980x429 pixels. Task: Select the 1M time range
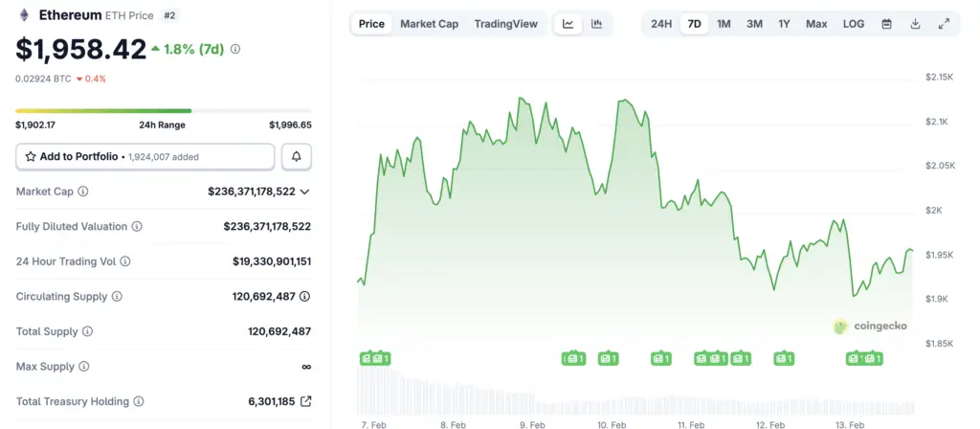pos(724,24)
